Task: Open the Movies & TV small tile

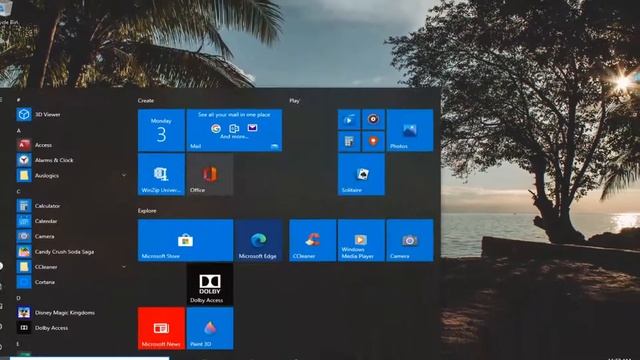Action: click(349, 120)
